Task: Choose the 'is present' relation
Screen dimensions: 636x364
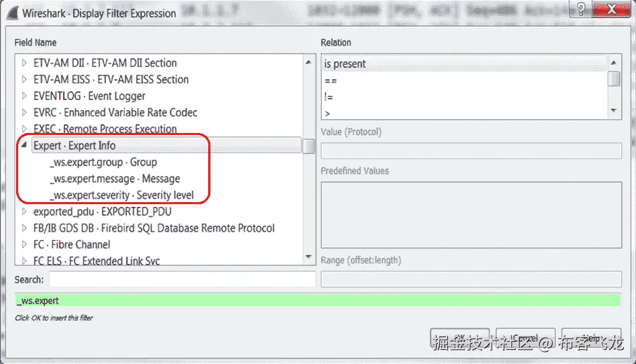Action: tap(465, 64)
